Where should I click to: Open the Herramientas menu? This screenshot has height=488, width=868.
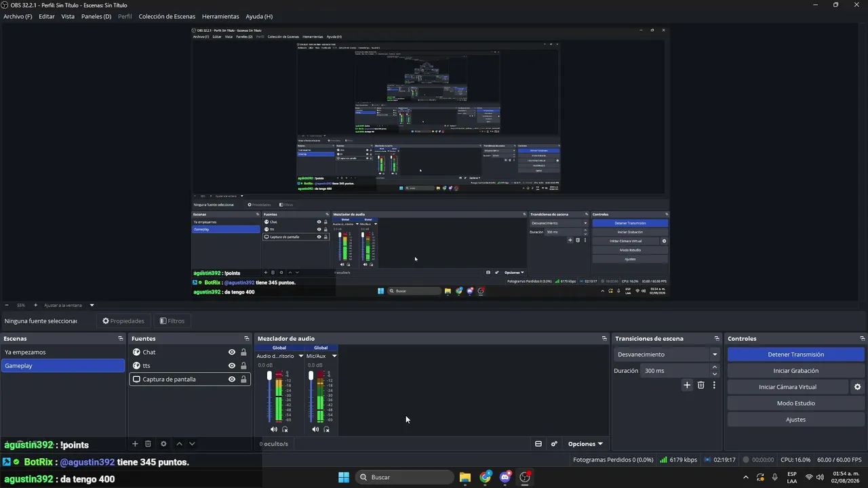click(x=220, y=16)
